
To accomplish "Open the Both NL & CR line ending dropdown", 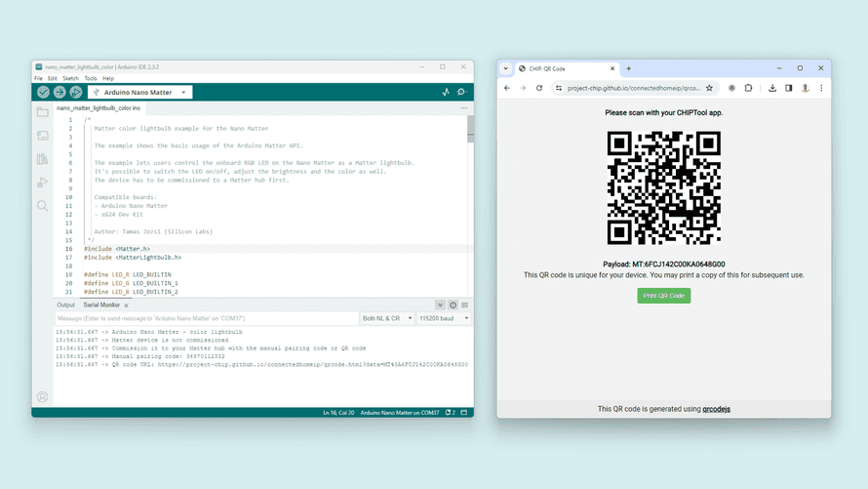I will (386, 318).
